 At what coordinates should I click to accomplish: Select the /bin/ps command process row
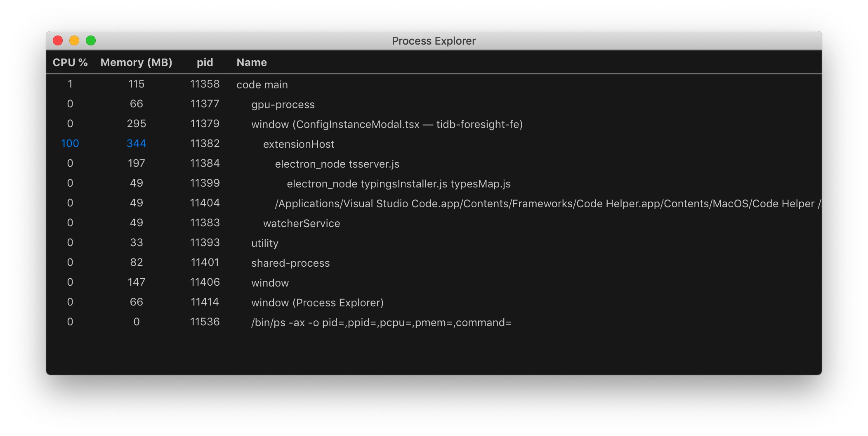click(380, 322)
